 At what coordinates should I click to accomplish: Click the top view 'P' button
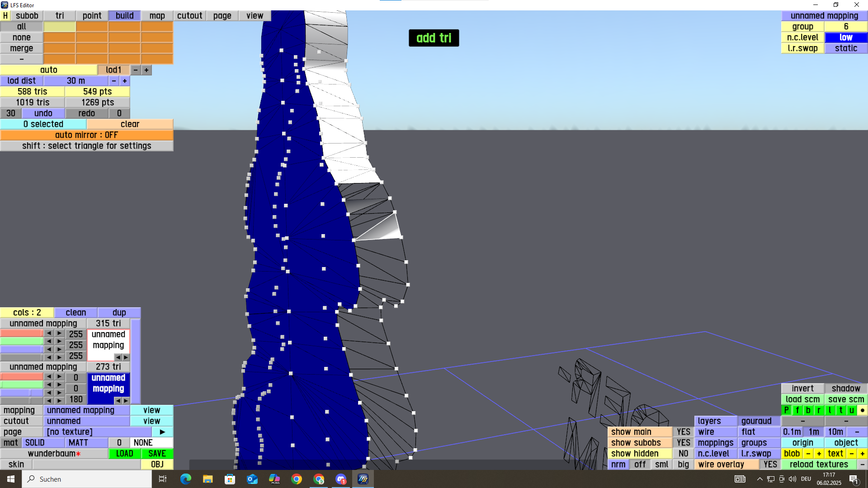(786, 410)
